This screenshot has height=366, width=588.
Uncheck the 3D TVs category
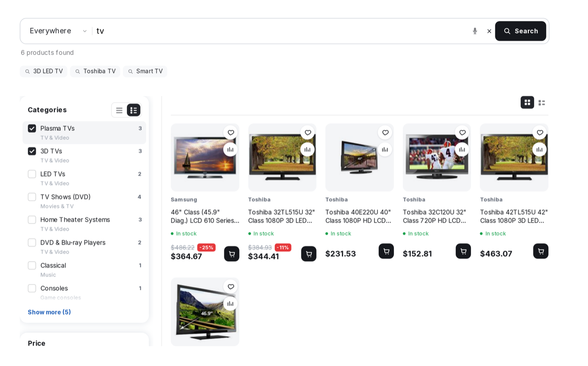(32, 151)
